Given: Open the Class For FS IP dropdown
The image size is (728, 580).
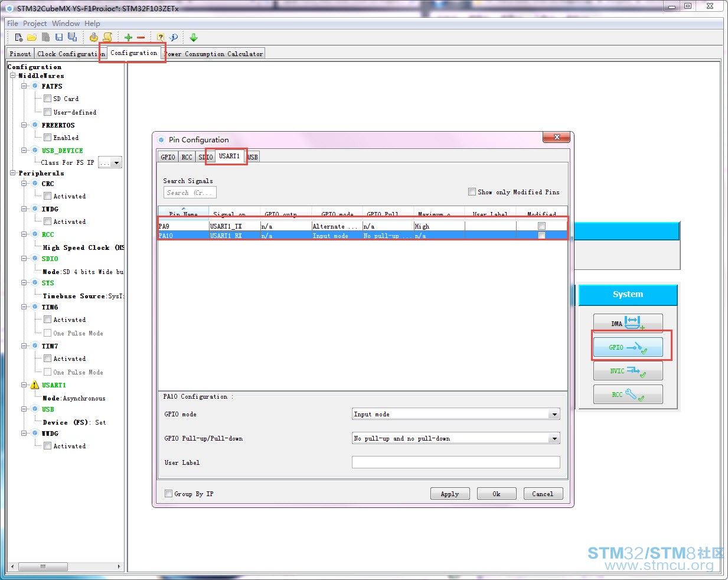Looking at the screenshot, I should click(x=116, y=163).
